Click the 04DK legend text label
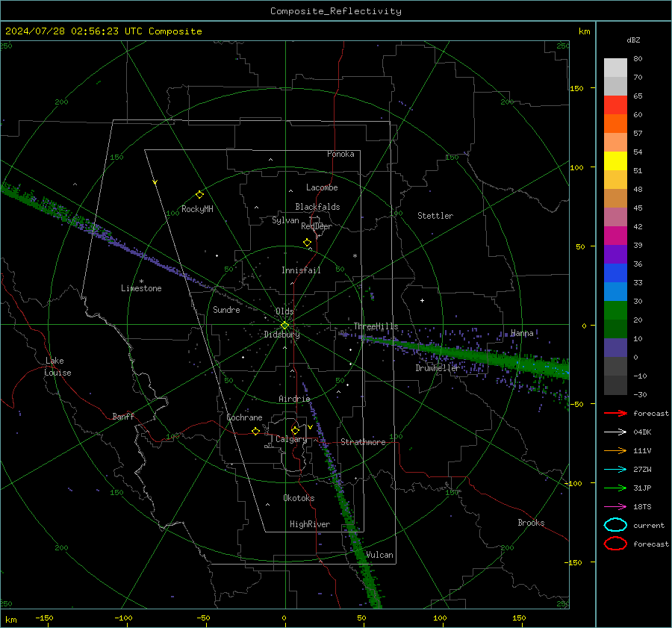The image size is (672, 628). (x=642, y=432)
